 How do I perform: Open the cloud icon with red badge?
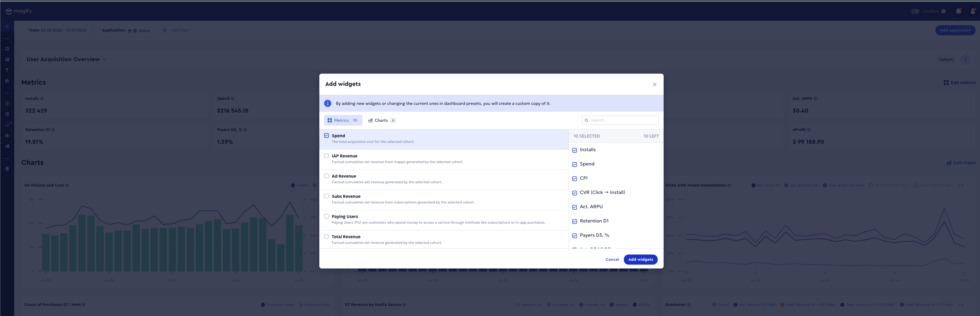pyautogui.click(x=7, y=124)
